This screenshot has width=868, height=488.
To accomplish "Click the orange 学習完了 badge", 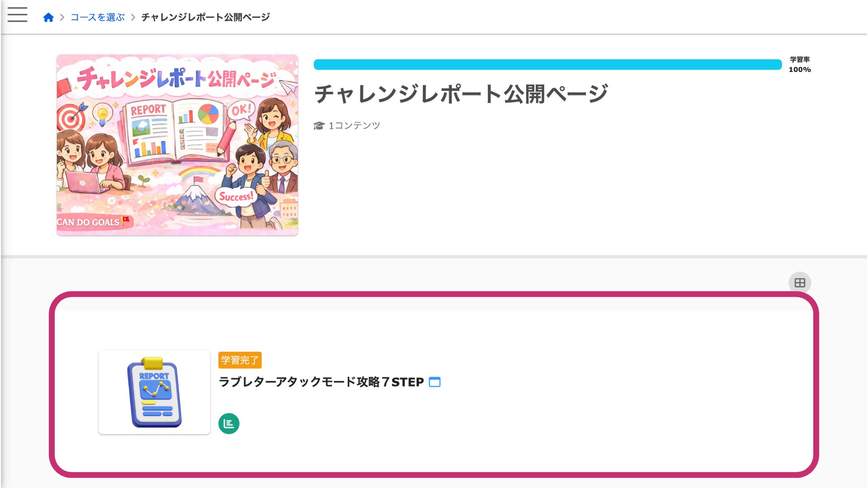I will pos(240,360).
